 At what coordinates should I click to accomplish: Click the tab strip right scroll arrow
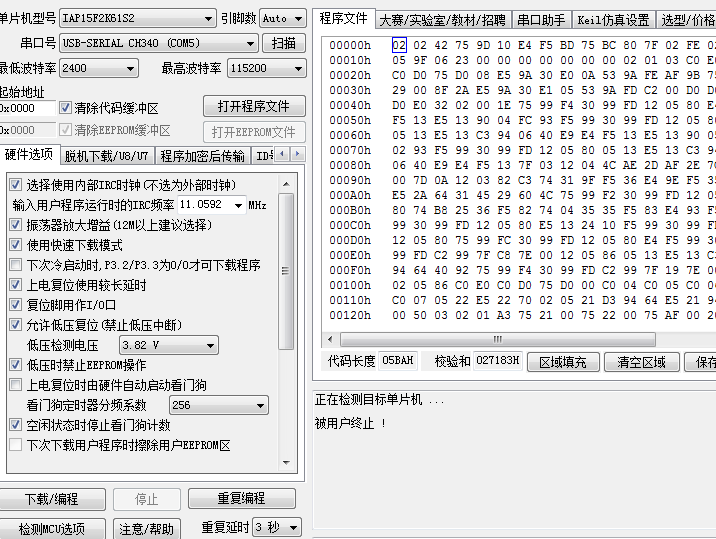click(298, 154)
